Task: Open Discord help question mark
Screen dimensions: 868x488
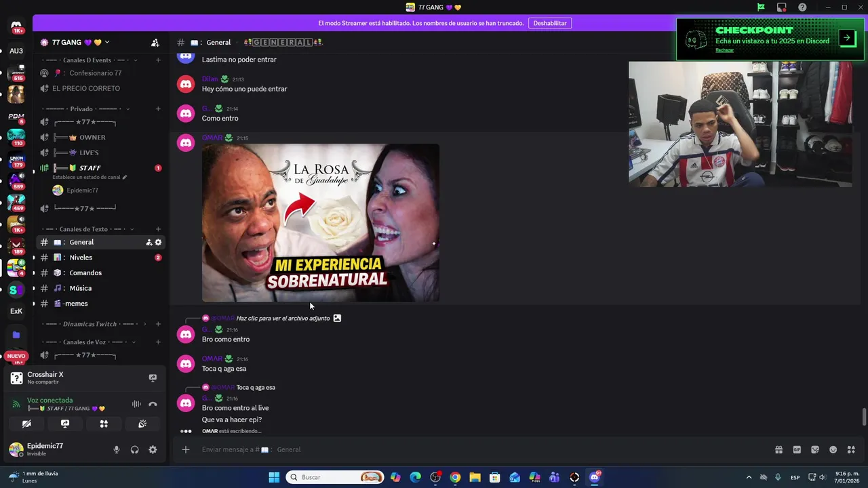Action: coord(802,7)
